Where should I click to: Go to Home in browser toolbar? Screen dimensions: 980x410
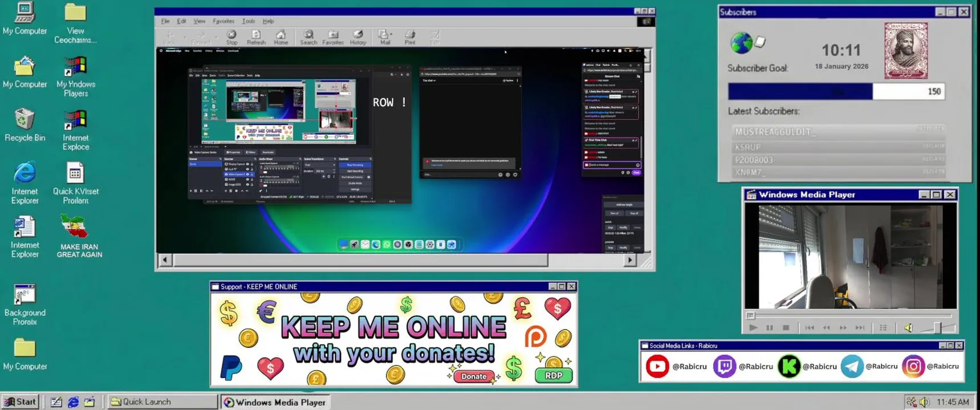pyautogui.click(x=280, y=38)
